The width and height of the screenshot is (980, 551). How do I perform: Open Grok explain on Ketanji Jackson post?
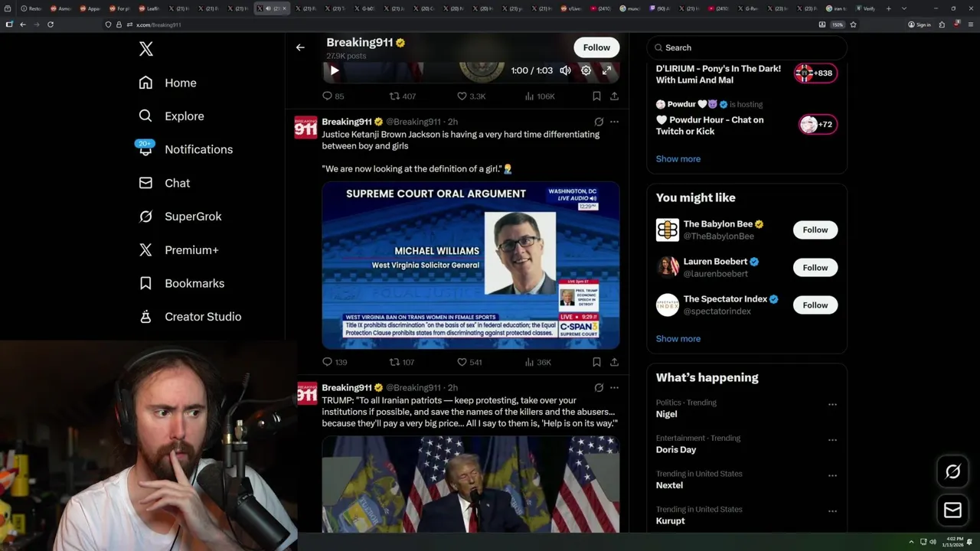599,122
